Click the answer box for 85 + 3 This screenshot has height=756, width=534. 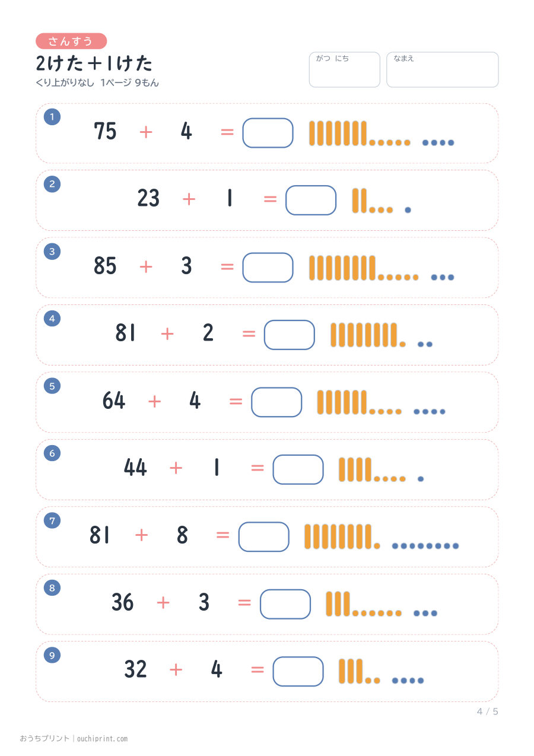click(268, 268)
